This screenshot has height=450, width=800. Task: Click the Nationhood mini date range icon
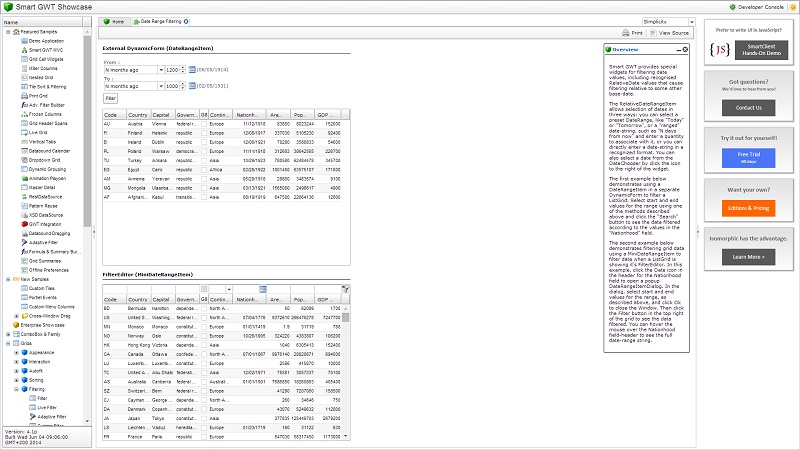[264, 289]
